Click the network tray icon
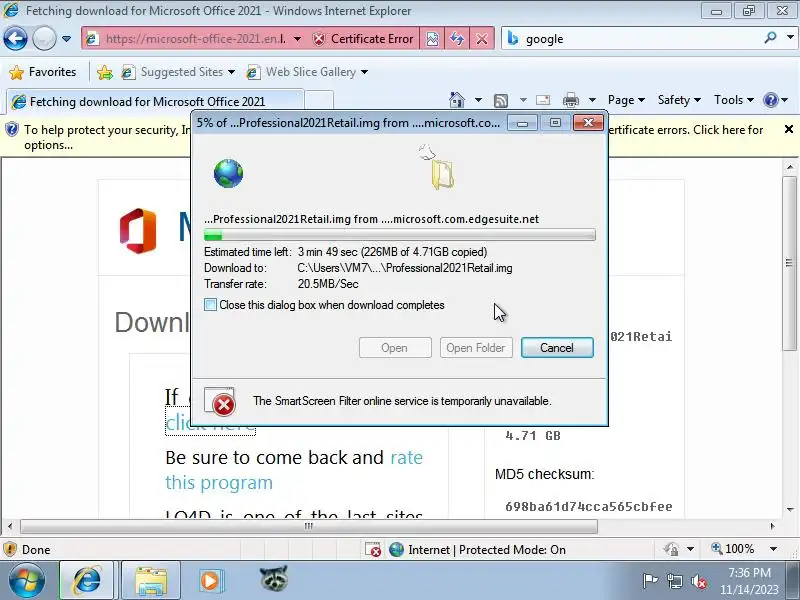 674,581
